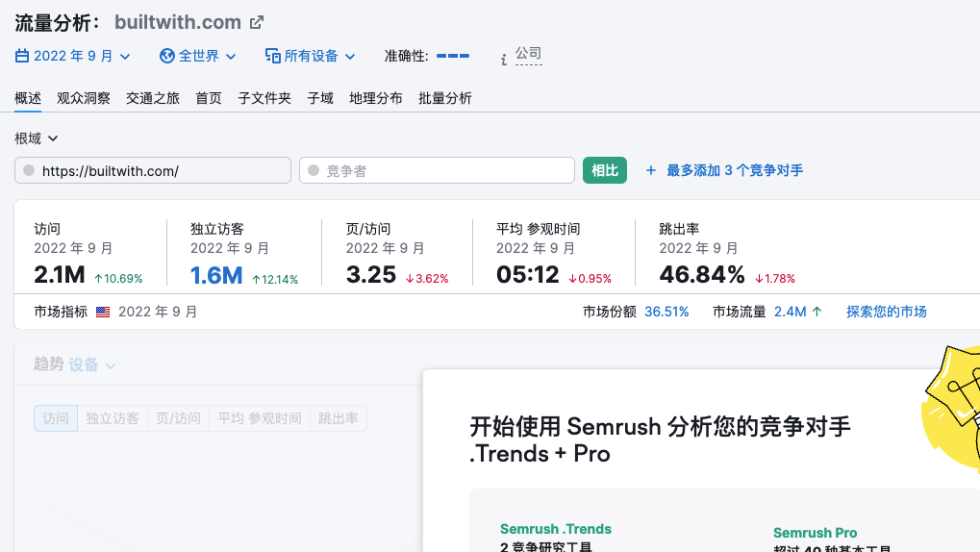Click the 公司 info label
Viewport: 980px width, 552px height.
(528, 55)
